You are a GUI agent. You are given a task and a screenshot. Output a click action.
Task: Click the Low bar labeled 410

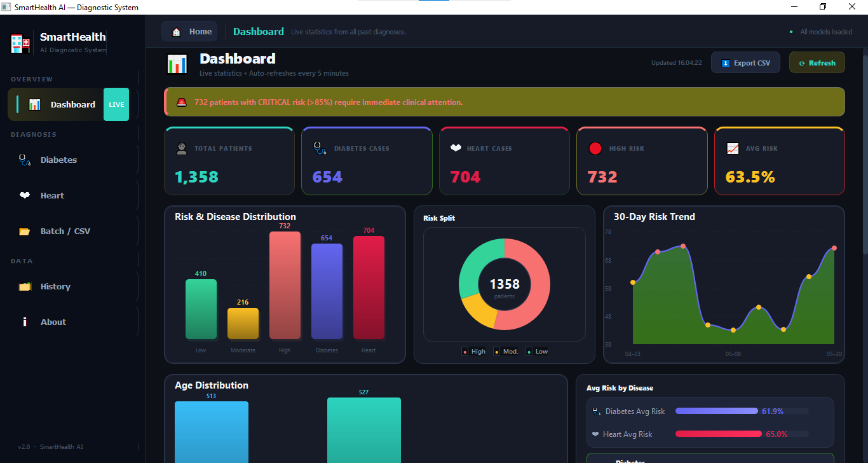click(201, 309)
